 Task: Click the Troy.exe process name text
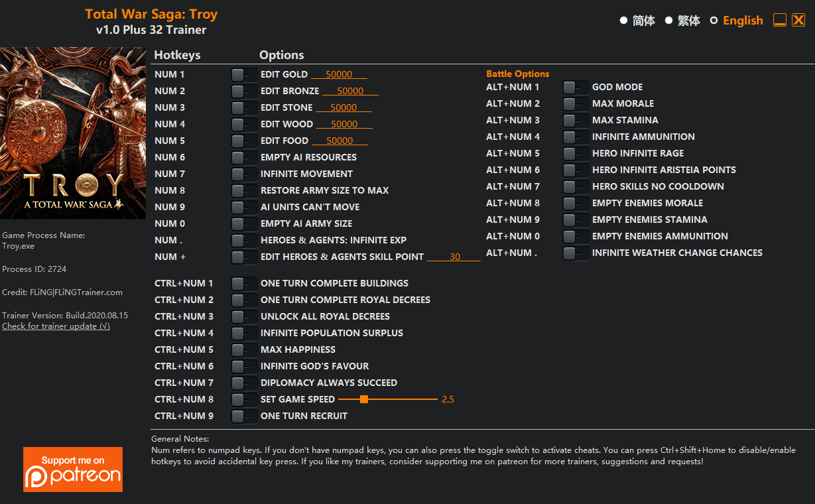[19, 246]
